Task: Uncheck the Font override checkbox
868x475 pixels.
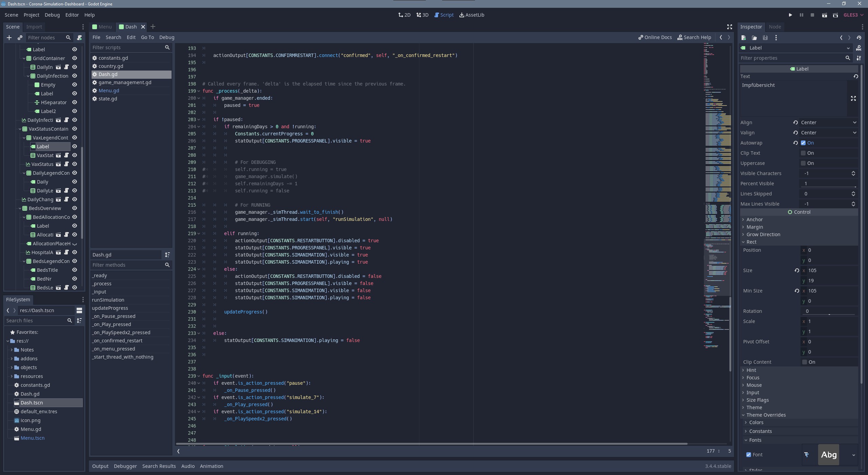Action: pyautogui.click(x=748, y=455)
